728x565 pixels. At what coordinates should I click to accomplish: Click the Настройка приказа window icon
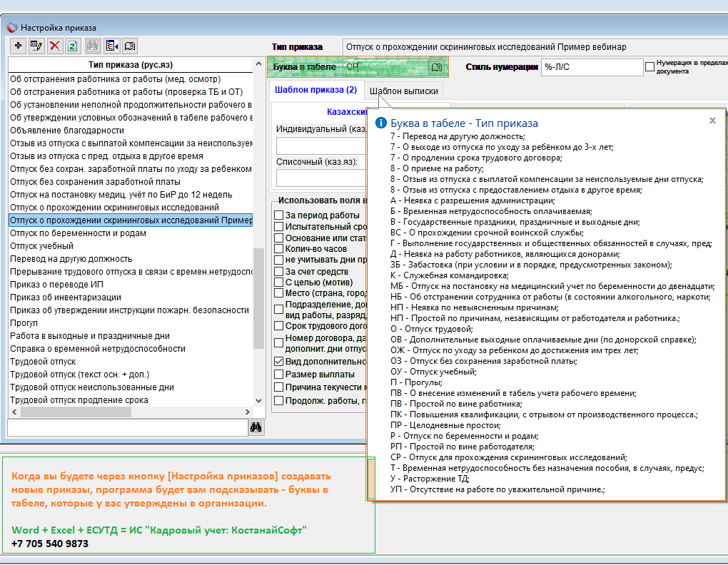(12, 27)
